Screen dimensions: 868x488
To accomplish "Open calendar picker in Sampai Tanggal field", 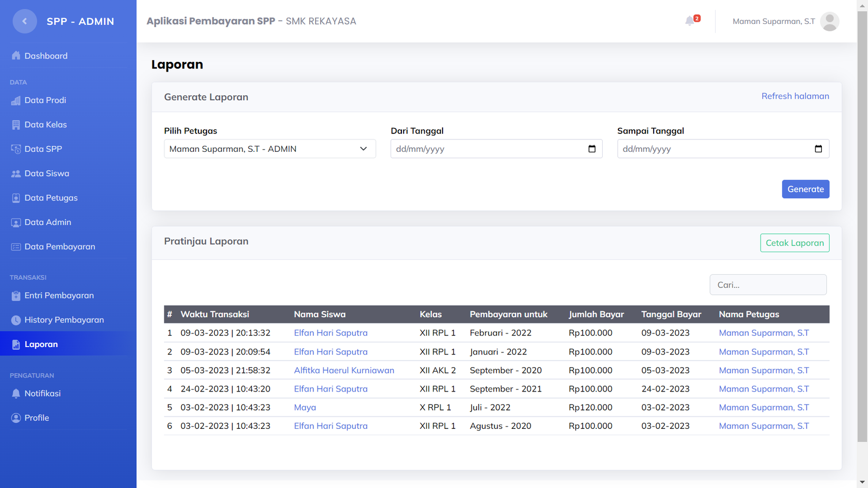I will tap(818, 149).
